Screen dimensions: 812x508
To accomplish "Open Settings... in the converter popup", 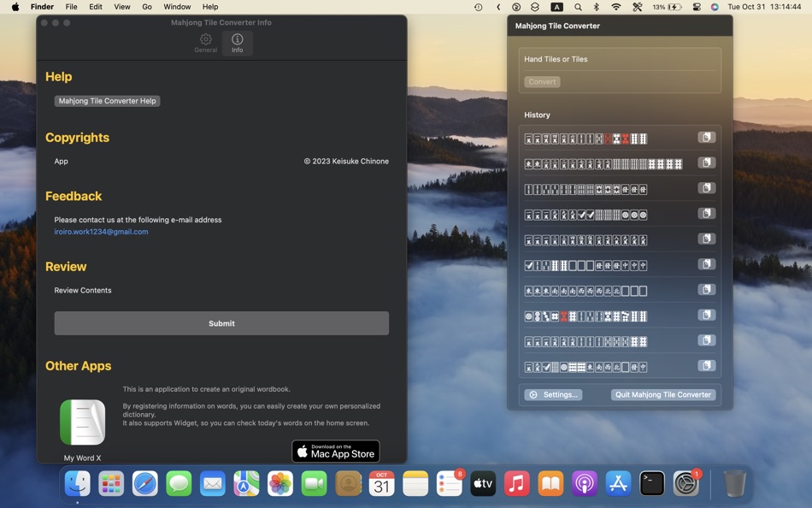I will 553,394.
